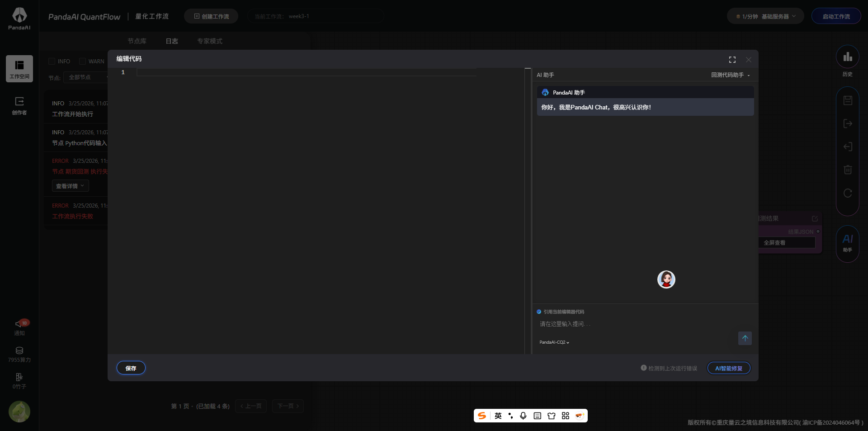The width and height of the screenshot is (868, 431).
Task: Click the Sogou microphone input icon
Action: (x=523, y=416)
